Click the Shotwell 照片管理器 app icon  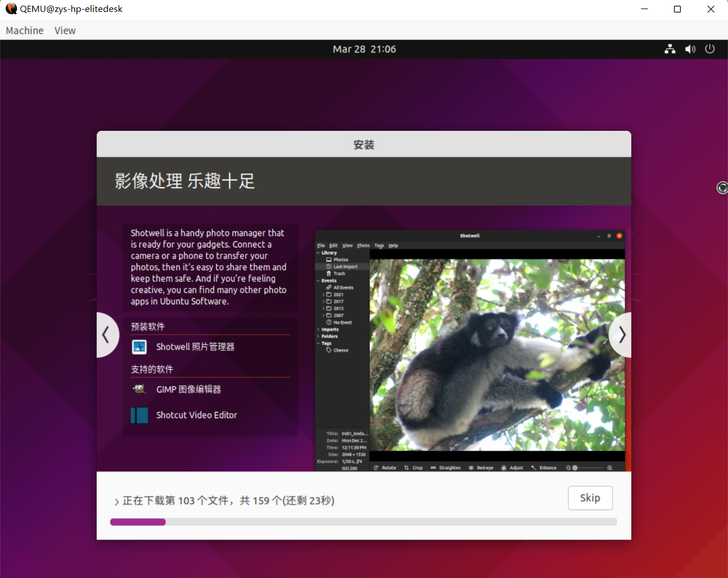pyautogui.click(x=139, y=346)
